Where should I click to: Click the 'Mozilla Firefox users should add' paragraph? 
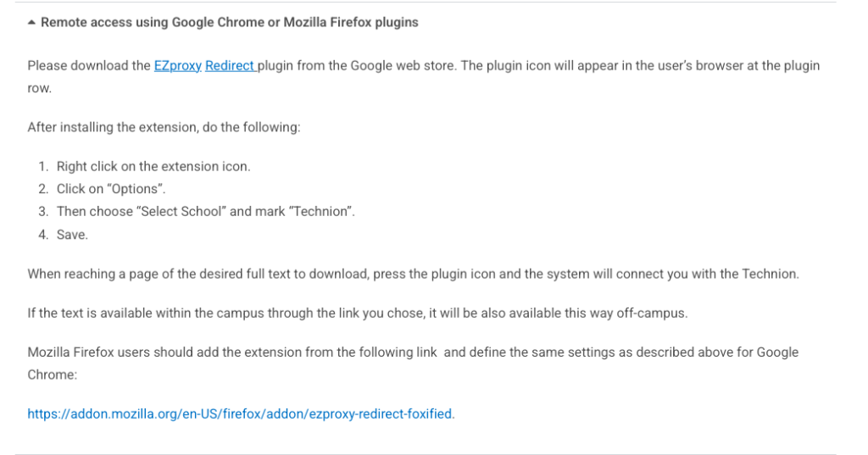[x=413, y=363]
